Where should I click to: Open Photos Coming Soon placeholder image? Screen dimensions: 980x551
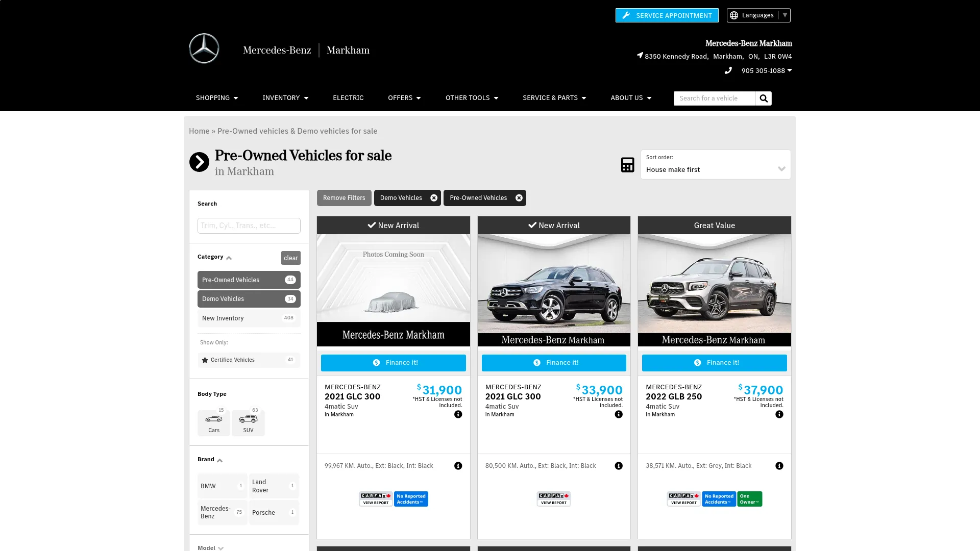394,290
